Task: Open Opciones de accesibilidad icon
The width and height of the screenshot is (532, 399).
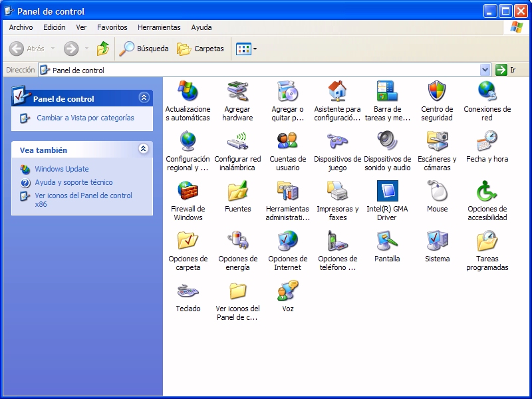Action: pyautogui.click(x=487, y=191)
